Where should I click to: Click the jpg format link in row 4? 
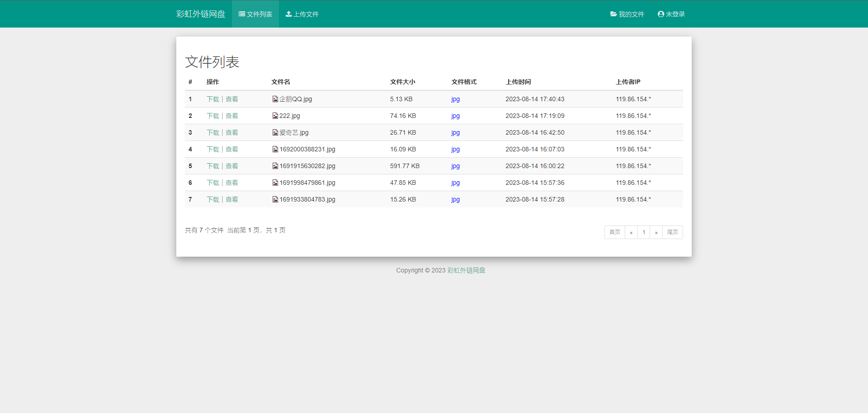(x=456, y=150)
